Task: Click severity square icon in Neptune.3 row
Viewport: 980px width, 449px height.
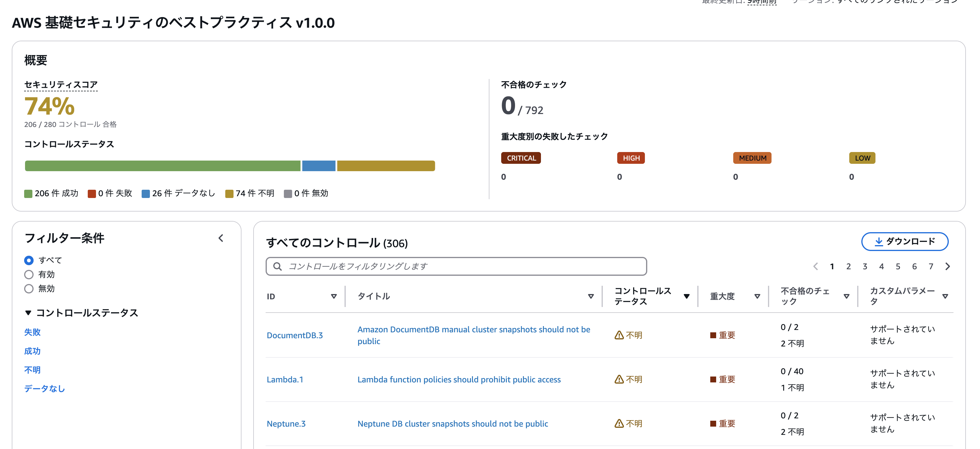Action: (x=713, y=423)
